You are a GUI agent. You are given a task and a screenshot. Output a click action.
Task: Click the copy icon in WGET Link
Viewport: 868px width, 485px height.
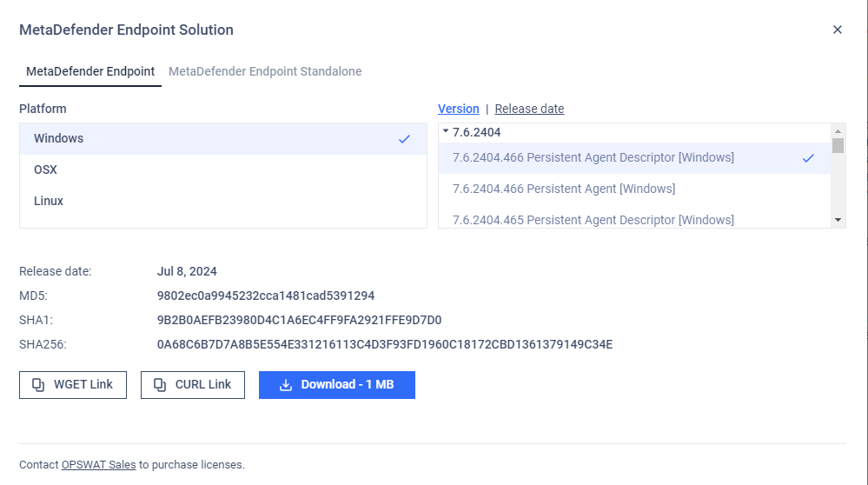[x=38, y=385]
